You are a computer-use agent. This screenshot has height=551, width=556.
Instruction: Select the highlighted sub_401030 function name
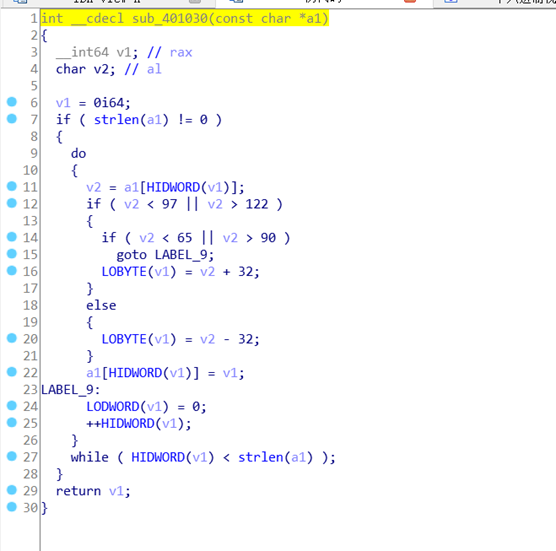pos(169,18)
